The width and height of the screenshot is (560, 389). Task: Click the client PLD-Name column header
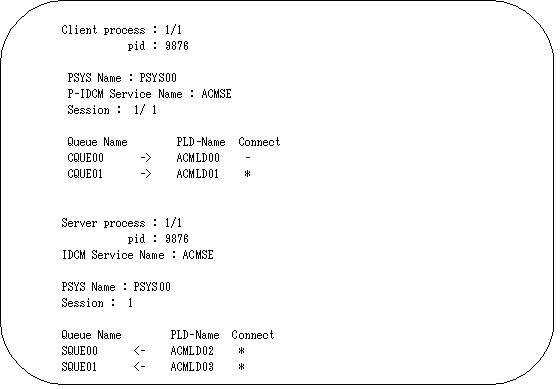pos(201,142)
